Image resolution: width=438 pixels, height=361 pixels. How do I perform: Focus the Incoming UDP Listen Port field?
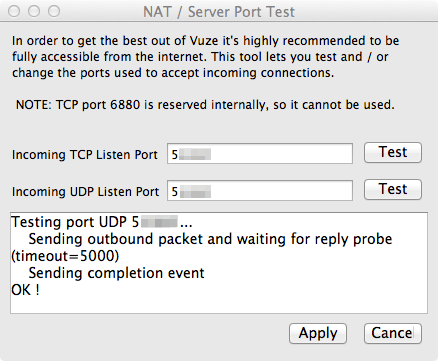(x=260, y=191)
